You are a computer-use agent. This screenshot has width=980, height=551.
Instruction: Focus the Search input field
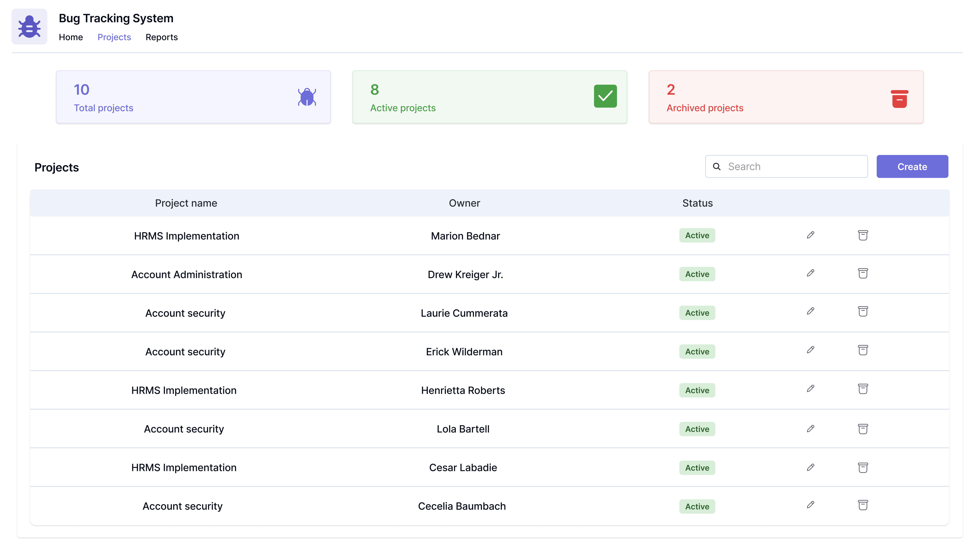coord(786,167)
